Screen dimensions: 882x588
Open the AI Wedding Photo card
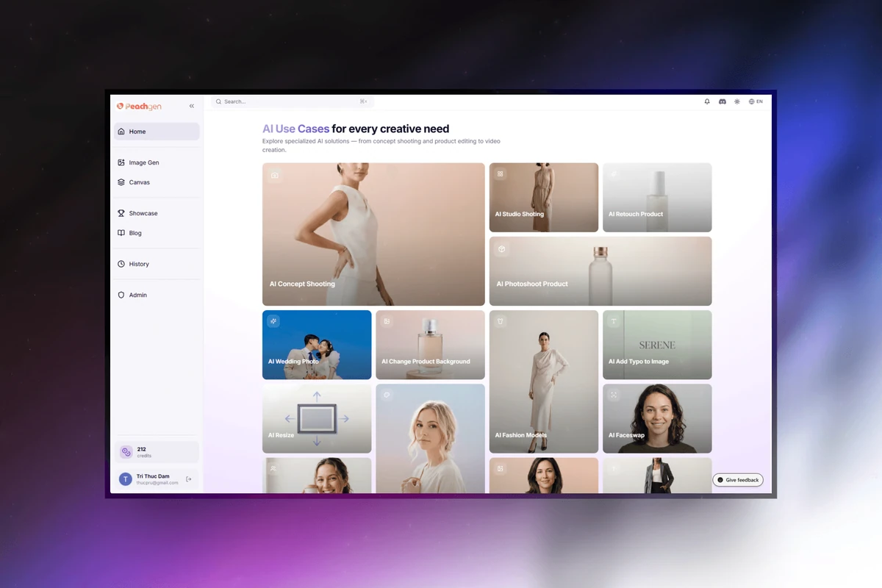pyautogui.click(x=317, y=345)
